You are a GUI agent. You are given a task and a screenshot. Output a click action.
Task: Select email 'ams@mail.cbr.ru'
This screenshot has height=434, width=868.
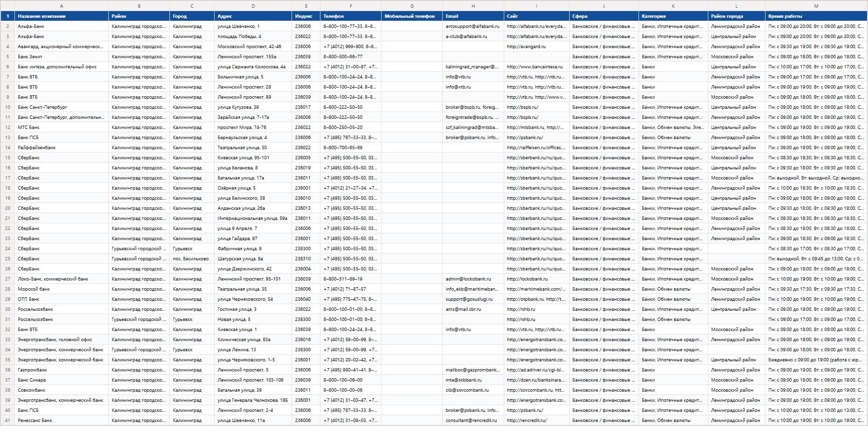[x=473, y=309]
